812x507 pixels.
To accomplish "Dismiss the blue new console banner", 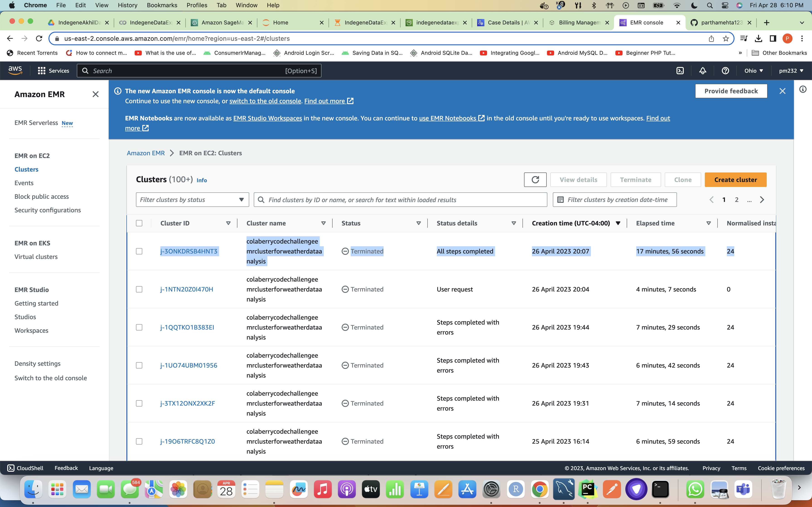I will 782,91.
